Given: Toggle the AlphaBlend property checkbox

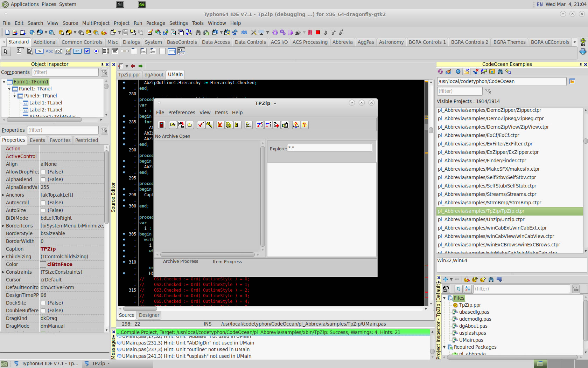Looking at the screenshot, I should 43,179.
